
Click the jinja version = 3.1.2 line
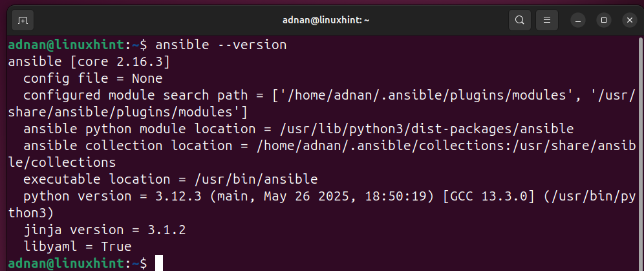104,230
